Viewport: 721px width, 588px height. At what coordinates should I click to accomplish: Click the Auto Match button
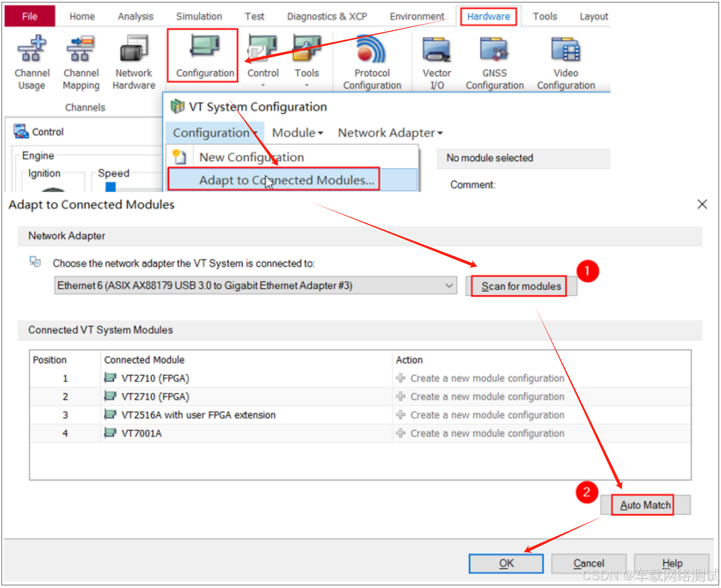(x=646, y=505)
